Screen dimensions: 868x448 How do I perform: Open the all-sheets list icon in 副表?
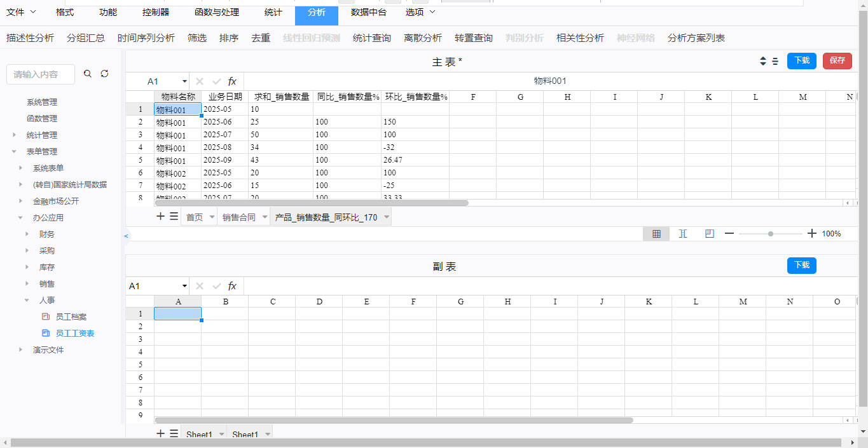coord(174,433)
